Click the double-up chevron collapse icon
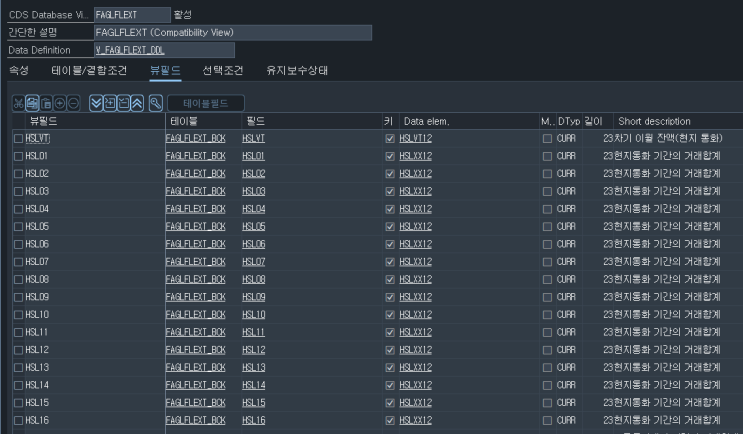743x434 pixels. coord(137,103)
